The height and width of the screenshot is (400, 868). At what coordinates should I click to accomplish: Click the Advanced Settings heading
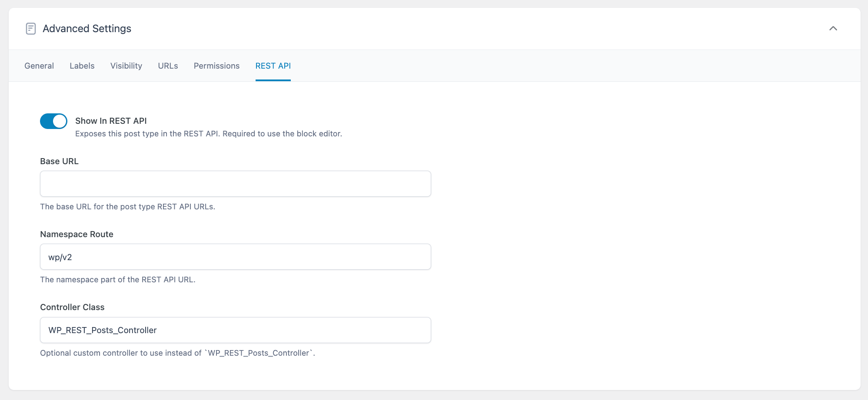86,28
